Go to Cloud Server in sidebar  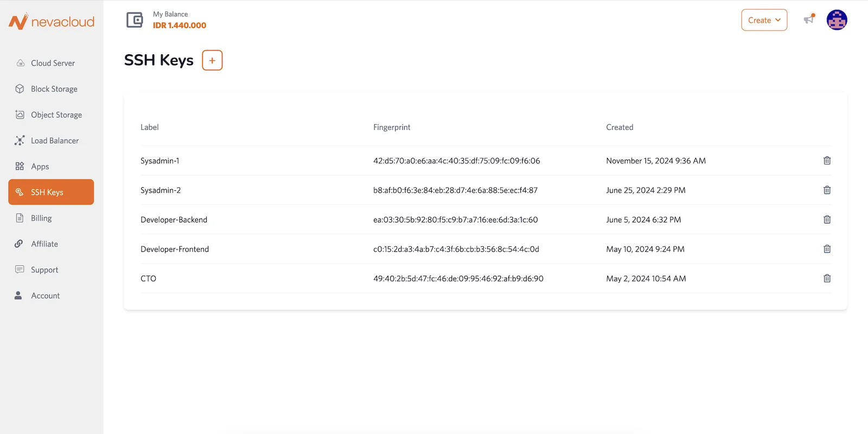(53, 63)
